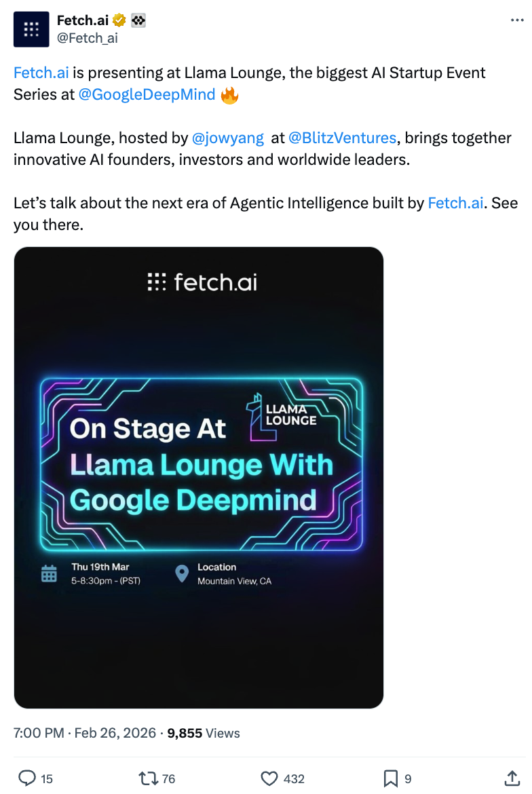532x794 pixels.
Task: Open the Llama Lounge event image
Action: (199, 477)
